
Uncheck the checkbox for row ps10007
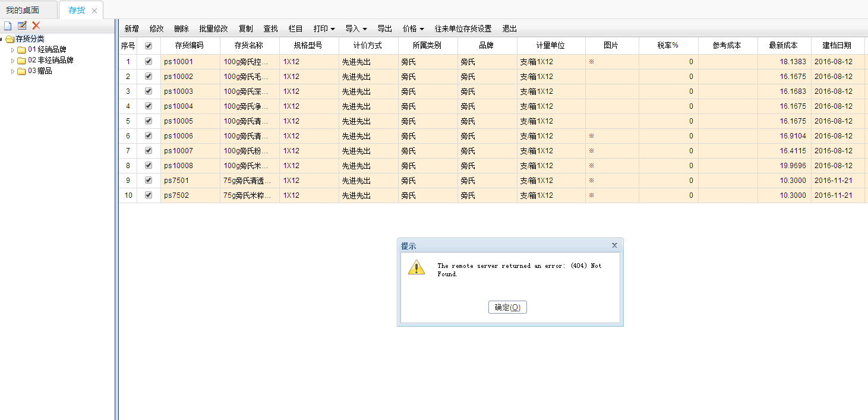click(149, 150)
